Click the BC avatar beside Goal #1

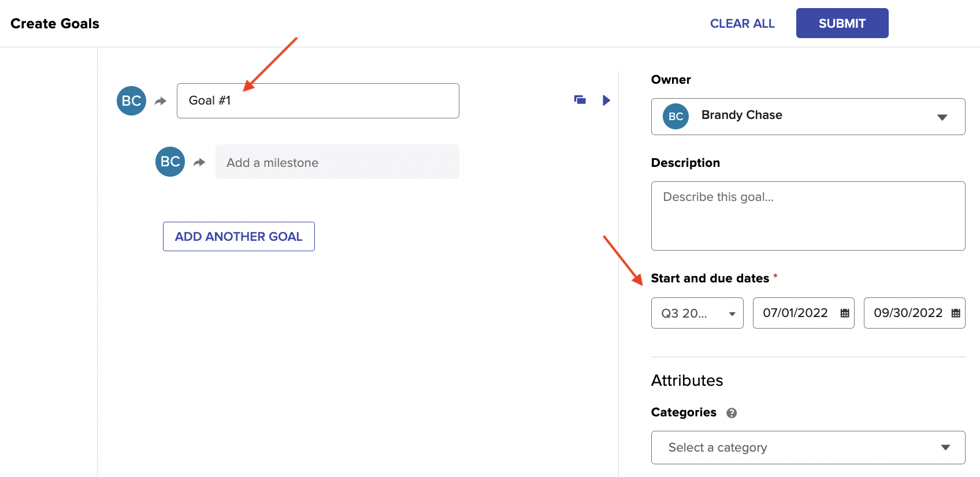click(x=131, y=100)
